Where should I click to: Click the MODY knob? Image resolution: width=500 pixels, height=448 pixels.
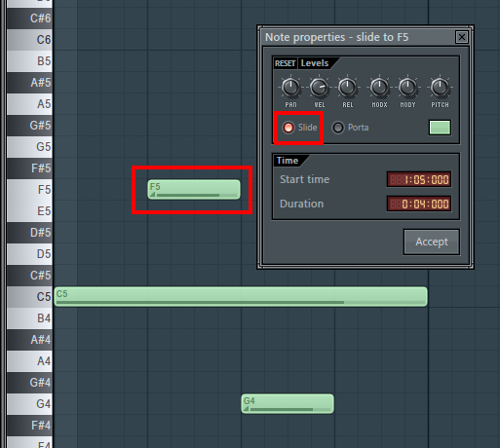(x=407, y=88)
